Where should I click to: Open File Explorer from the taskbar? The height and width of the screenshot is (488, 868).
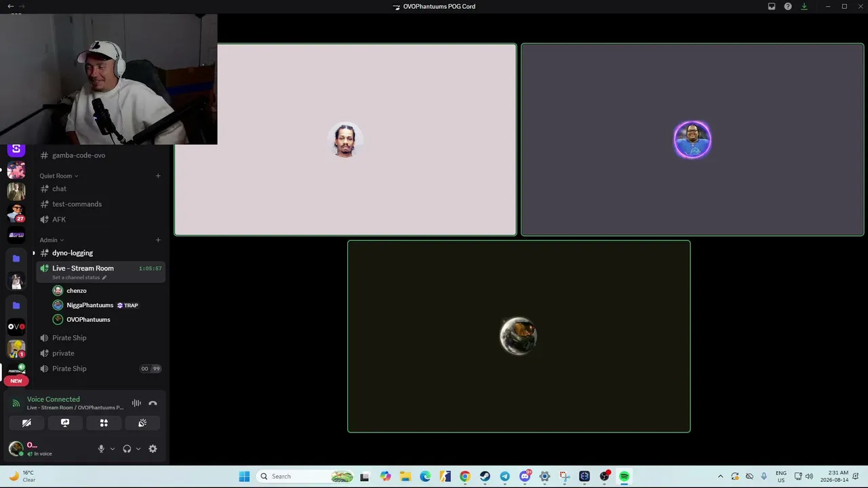(405, 476)
